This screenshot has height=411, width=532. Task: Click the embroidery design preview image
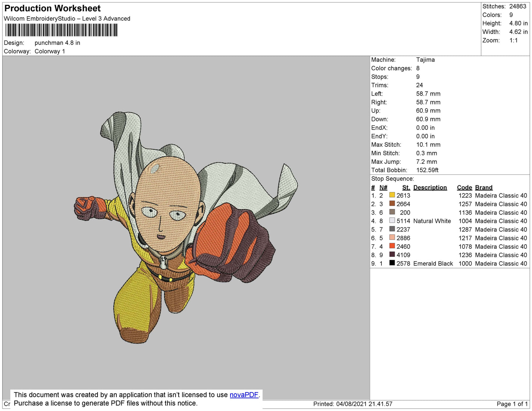pyautogui.click(x=186, y=227)
